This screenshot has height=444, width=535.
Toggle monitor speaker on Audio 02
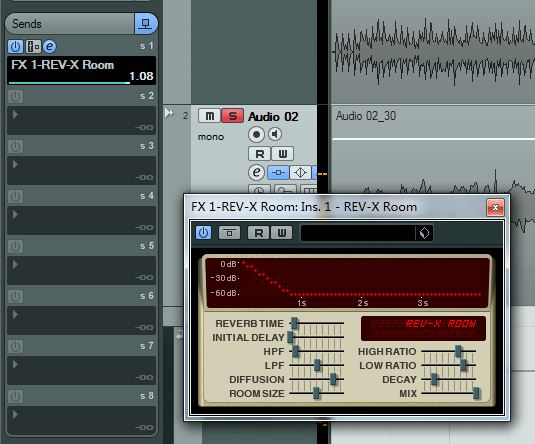click(275, 134)
